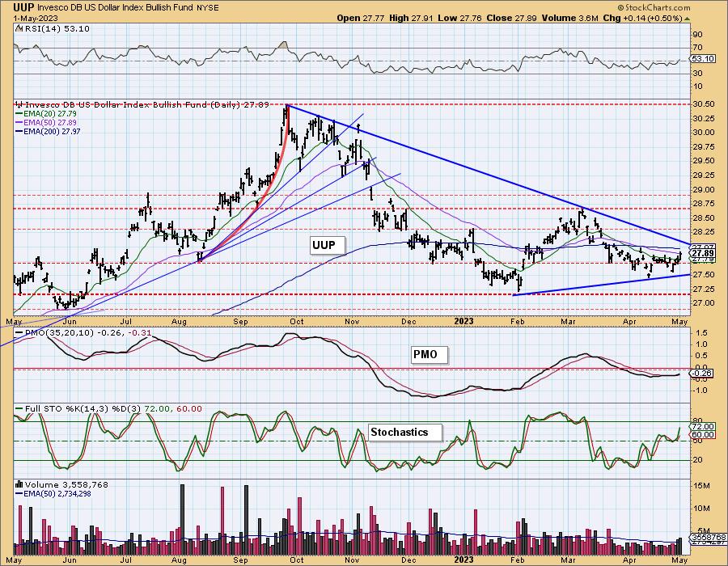728x566 pixels.
Task: Click the Open 27.77 header value
Action: (x=361, y=18)
